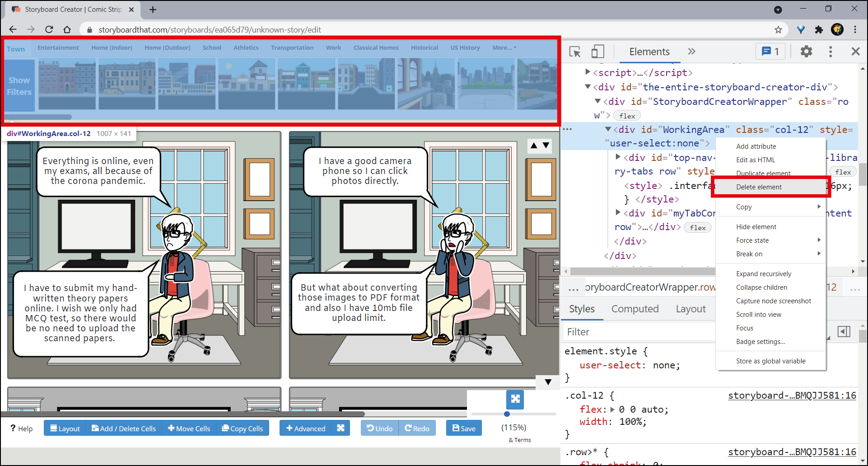Viewport: 868px width, 466px height.
Task: Click the Undo button
Action: (x=380, y=428)
